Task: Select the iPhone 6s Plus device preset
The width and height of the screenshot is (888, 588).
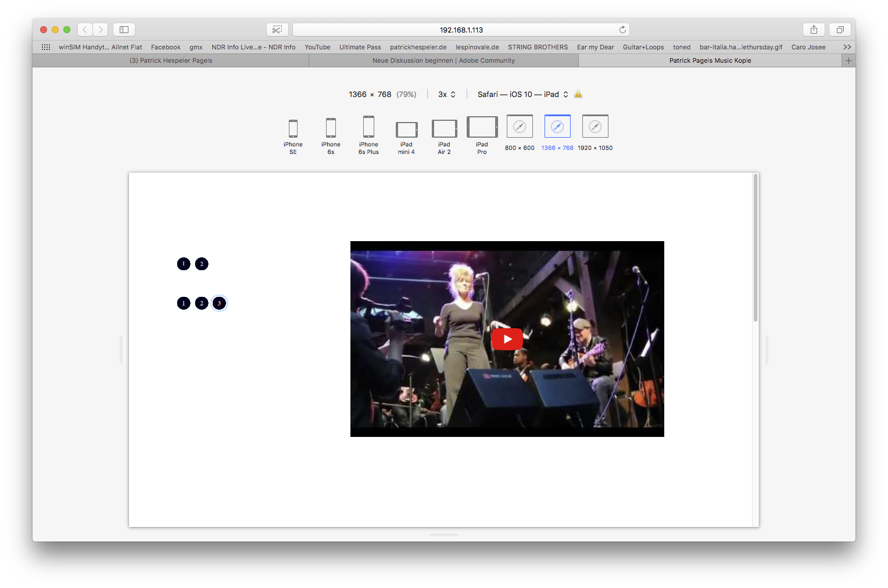Action: 368,135
